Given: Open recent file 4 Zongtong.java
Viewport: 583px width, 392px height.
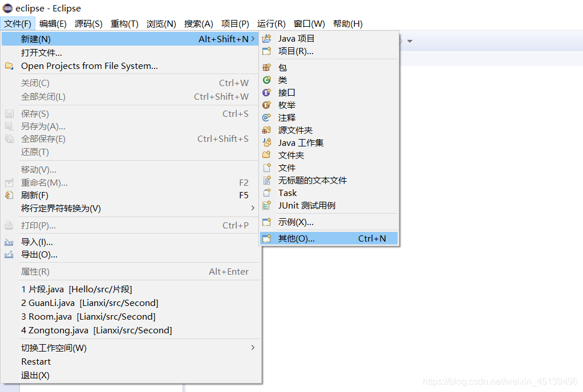Looking at the screenshot, I should (x=129, y=330).
